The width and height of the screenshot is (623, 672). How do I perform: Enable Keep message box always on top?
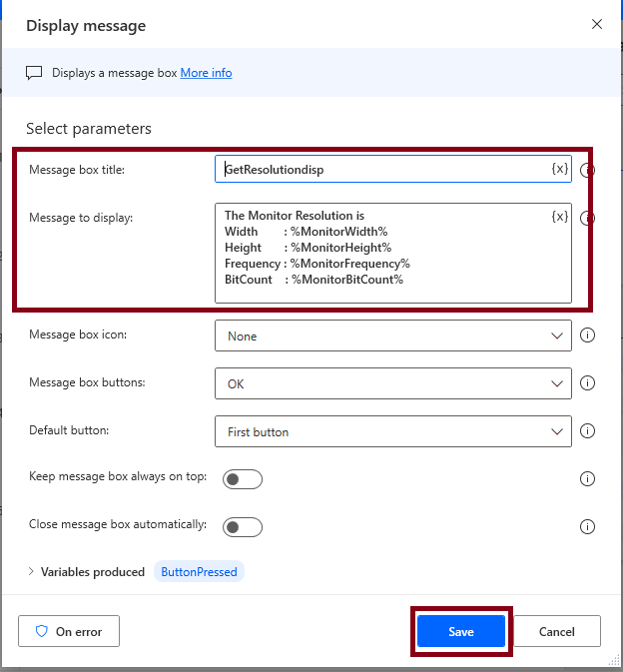click(x=243, y=479)
